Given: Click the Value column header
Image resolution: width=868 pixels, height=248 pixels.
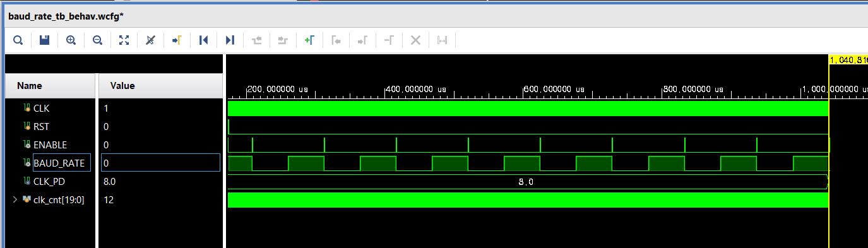Looking at the screenshot, I should coord(160,86).
